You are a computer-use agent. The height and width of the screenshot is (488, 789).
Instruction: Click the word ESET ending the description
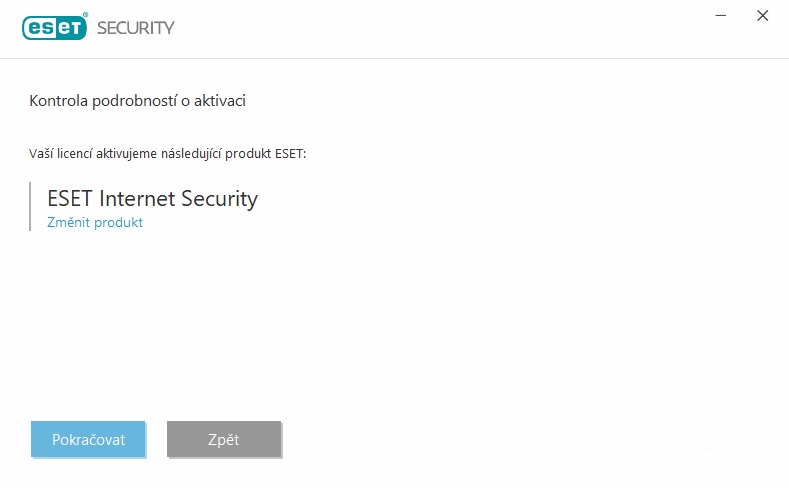pyautogui.click(x=290, y=153)
